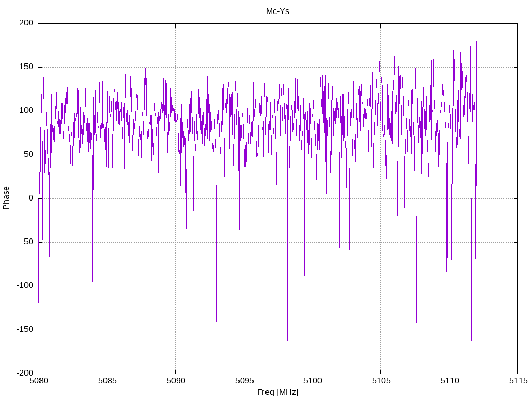Click x-axis tick label "5100"

click(x=313, y=381)
